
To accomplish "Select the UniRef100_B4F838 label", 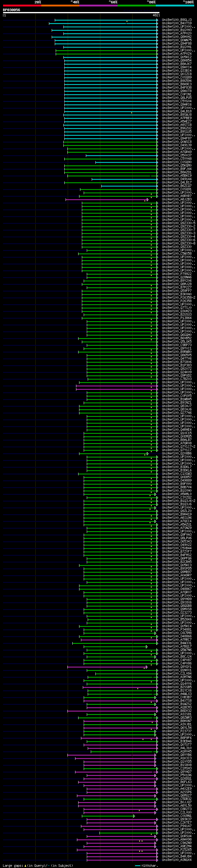I will [x=176, y=88].
